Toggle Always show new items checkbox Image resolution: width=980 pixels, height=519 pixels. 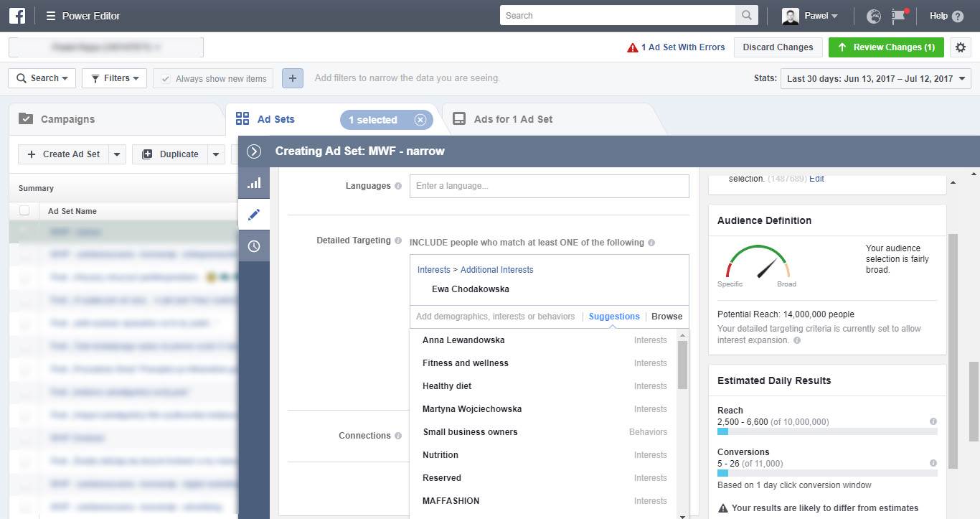[x=166, y=79]
